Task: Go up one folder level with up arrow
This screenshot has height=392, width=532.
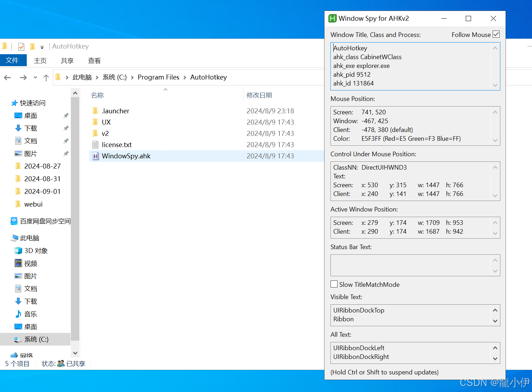Action: point(46,77)
